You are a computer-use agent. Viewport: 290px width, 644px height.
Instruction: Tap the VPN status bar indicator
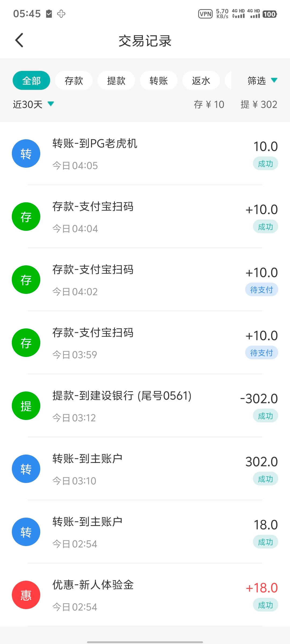[x=205, y=14]
